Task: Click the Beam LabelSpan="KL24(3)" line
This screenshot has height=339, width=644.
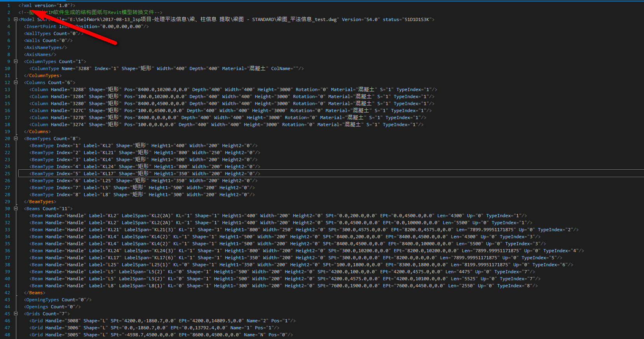Action: click(x=307, y=251)
